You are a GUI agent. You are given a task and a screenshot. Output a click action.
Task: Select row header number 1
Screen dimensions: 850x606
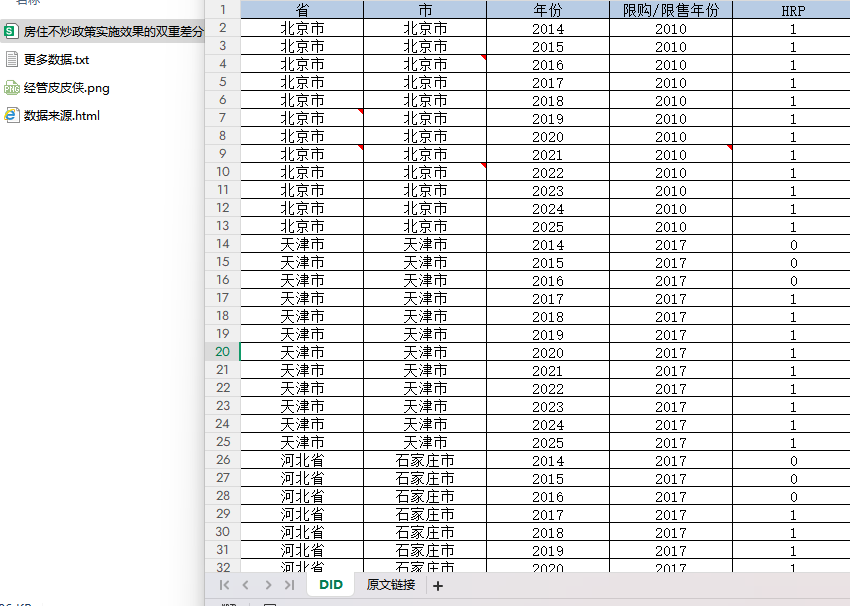[x=223, y=10]
